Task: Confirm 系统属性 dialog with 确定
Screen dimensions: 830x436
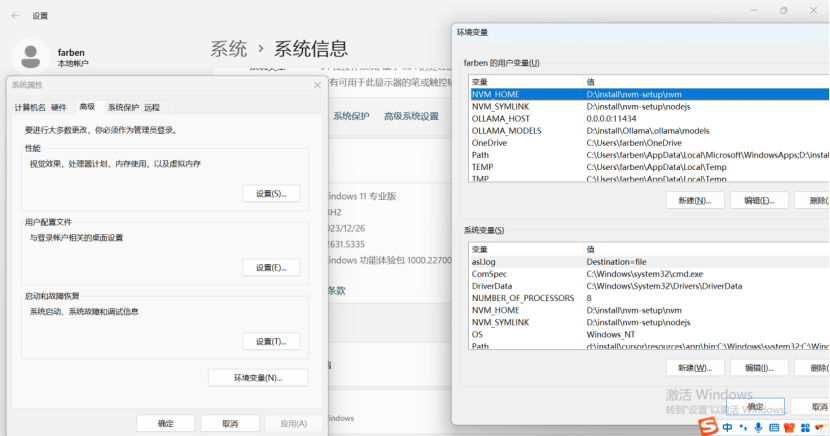Action: click(x=166, y=423)
